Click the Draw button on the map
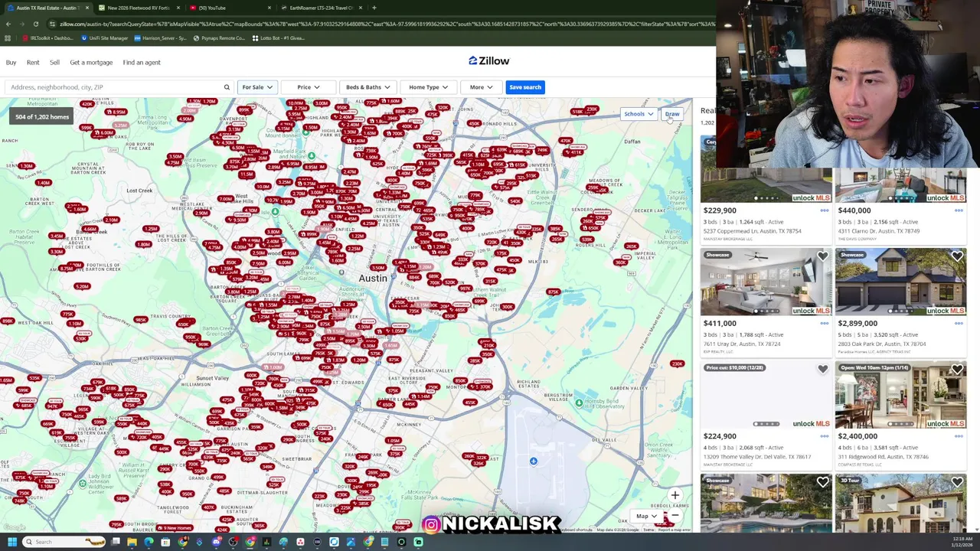Image resolution: width=980 pixels, height=551 pixels. [671, 114]
